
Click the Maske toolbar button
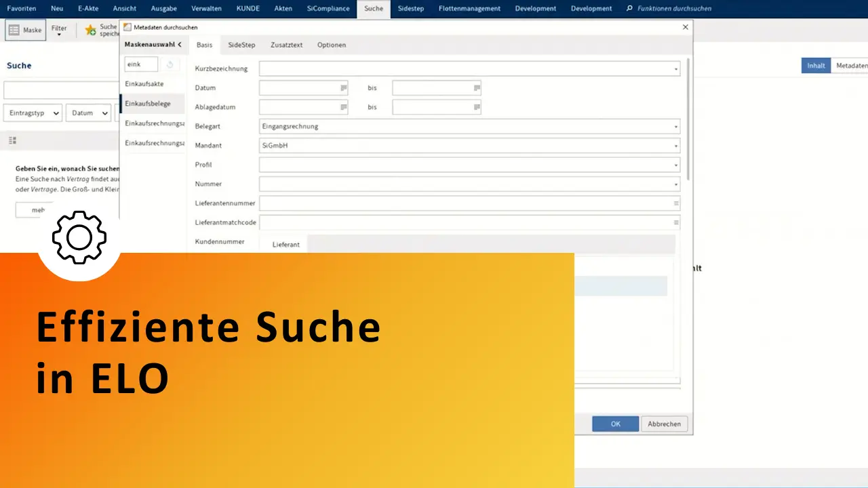pyautogui.click(x=26, y=30)
